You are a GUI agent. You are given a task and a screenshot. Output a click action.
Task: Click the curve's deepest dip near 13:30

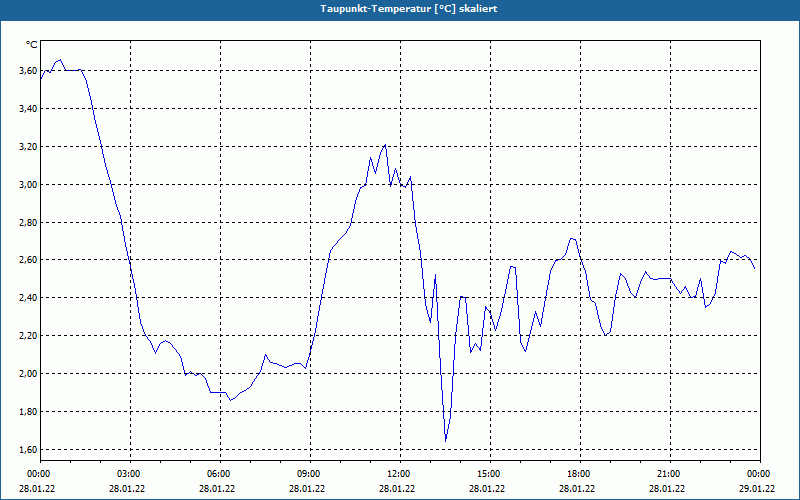point(445,441)
